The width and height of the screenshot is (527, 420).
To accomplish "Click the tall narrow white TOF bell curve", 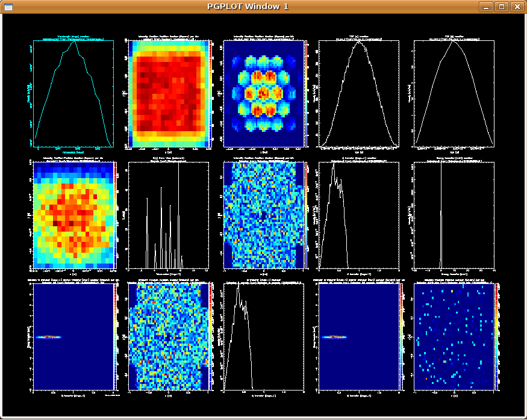I will point(359,94).
